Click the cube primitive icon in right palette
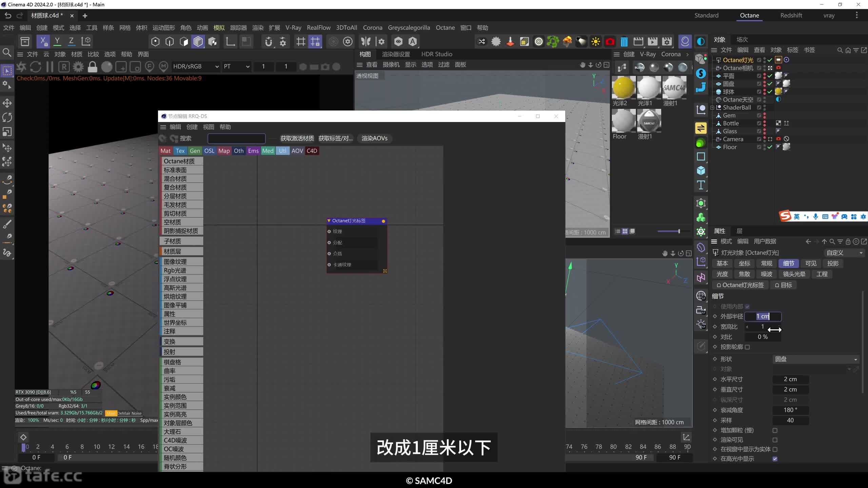 tap(701, 170)
